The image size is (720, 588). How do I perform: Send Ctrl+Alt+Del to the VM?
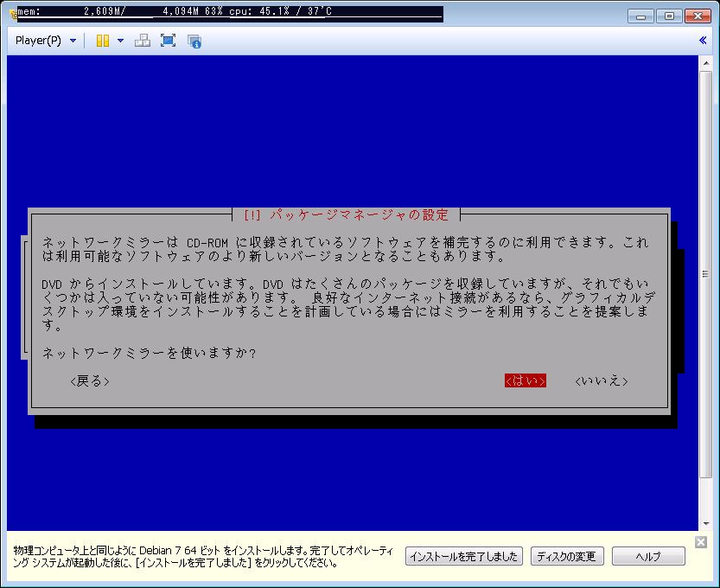(x=143, y=41)
